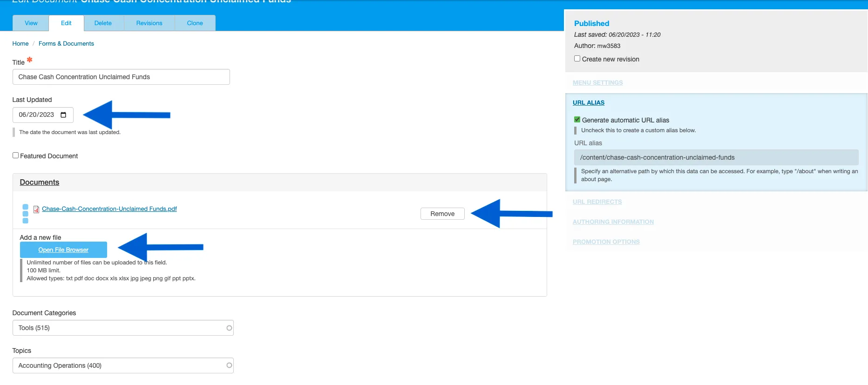Click 'The date the document was last updated.'
Viewport: 868px width, 385px height.
click(x=70, y=132)
